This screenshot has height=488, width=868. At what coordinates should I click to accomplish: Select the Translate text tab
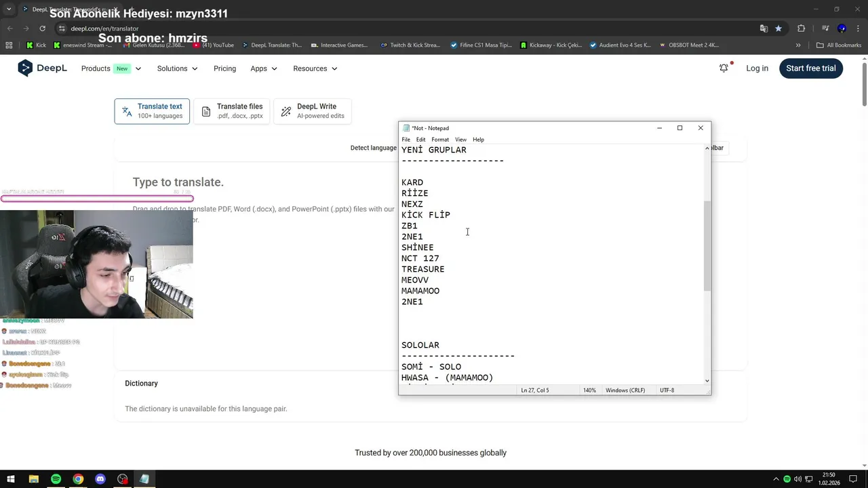click(152, 111)
